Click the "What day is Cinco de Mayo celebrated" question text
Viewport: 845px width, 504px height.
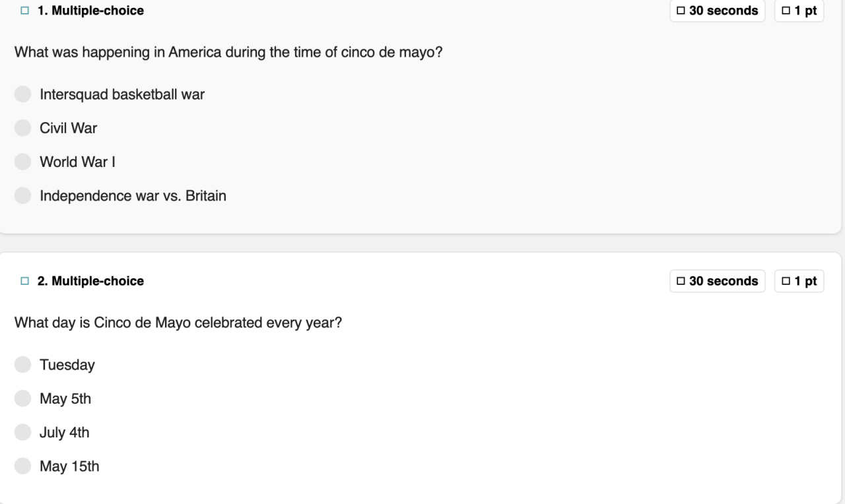pyautogui.click(x=178, y=323)
